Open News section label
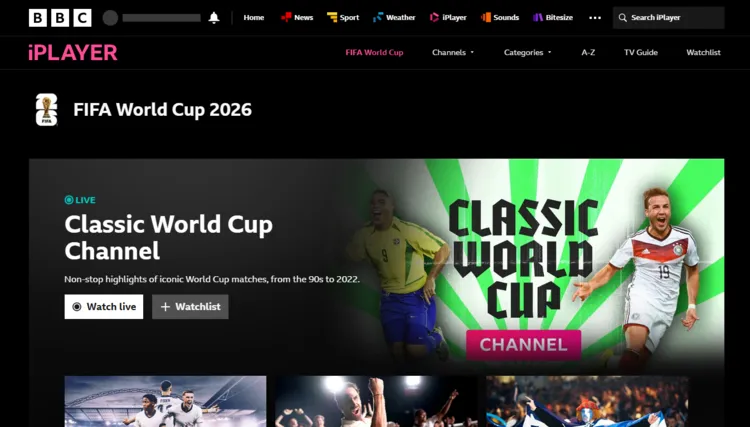The height and width of the screenshot is (427, 750). [304, 18]
